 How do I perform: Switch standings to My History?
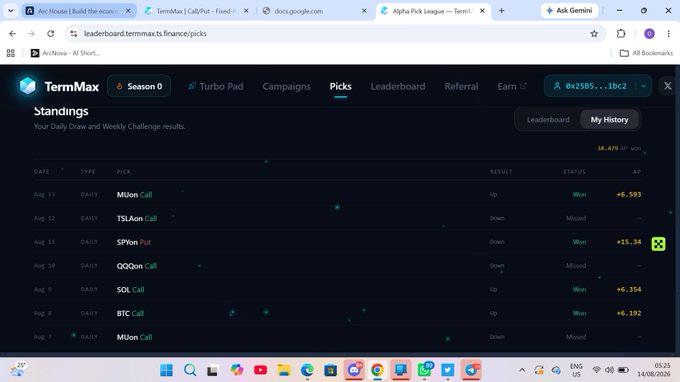609,120
